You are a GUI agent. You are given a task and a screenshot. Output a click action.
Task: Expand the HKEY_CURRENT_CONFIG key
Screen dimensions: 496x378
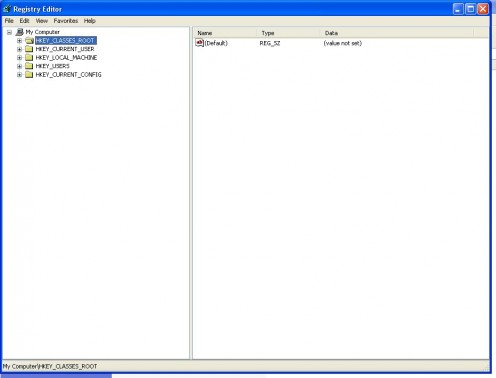click(19, 75)
